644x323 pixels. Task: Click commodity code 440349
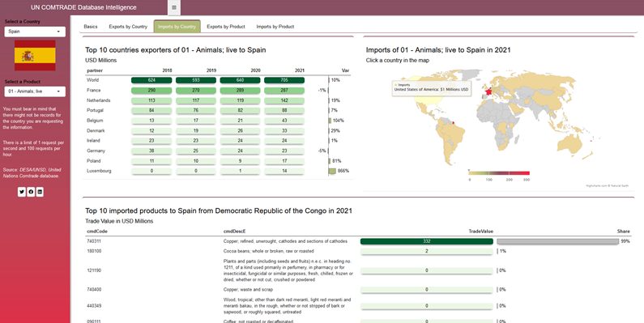pyautogui.click(x=94, y=306)
